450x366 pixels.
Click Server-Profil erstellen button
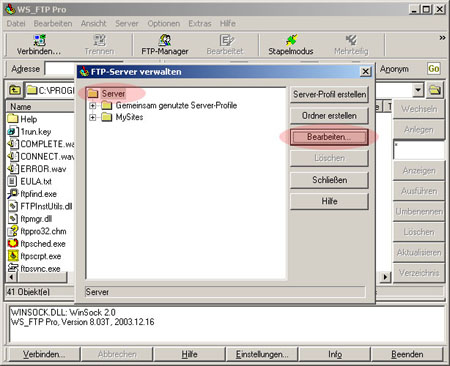pyautogui.click(x=329, y=95)
